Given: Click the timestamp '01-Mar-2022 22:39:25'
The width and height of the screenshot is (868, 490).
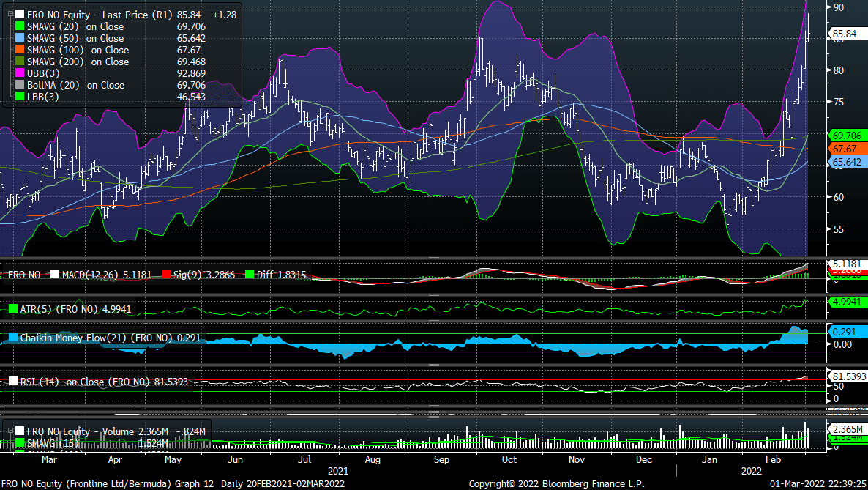Looking at the screenshot, I should (818, 484).
